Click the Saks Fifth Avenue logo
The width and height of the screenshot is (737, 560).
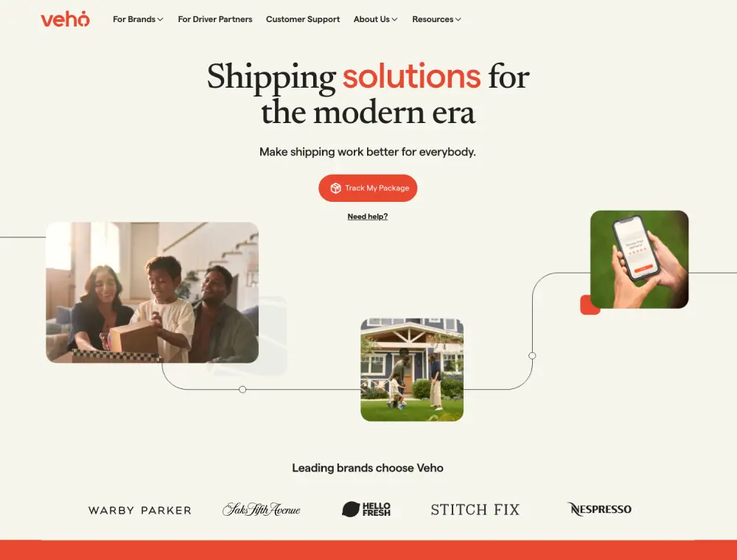[x=262, y=509]
